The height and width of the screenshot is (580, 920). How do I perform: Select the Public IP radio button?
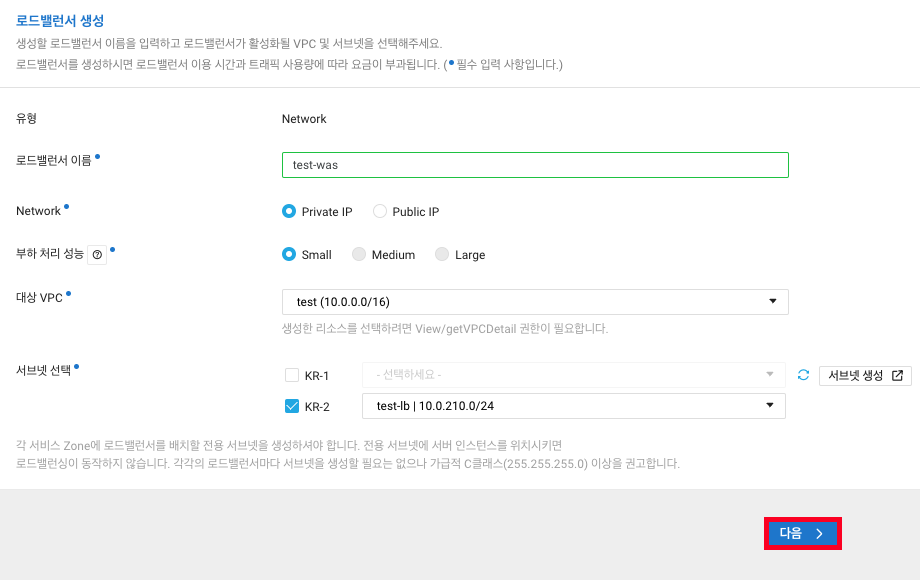(380, 211)
